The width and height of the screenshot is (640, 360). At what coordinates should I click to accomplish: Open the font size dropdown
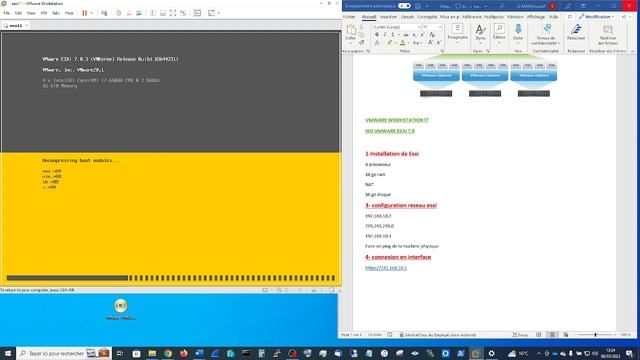440,27
